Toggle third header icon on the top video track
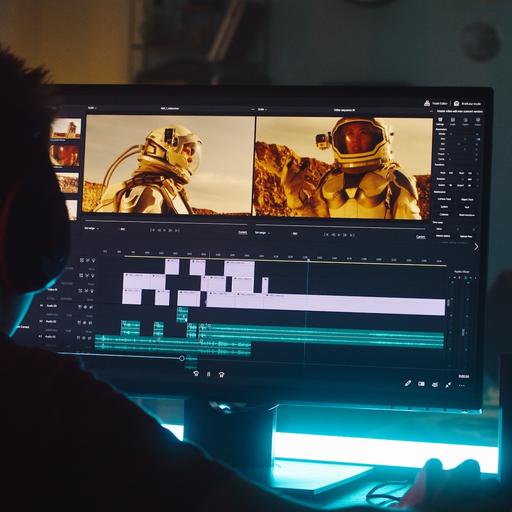This screenshot has width=512, height=512. tap(93, 260)
